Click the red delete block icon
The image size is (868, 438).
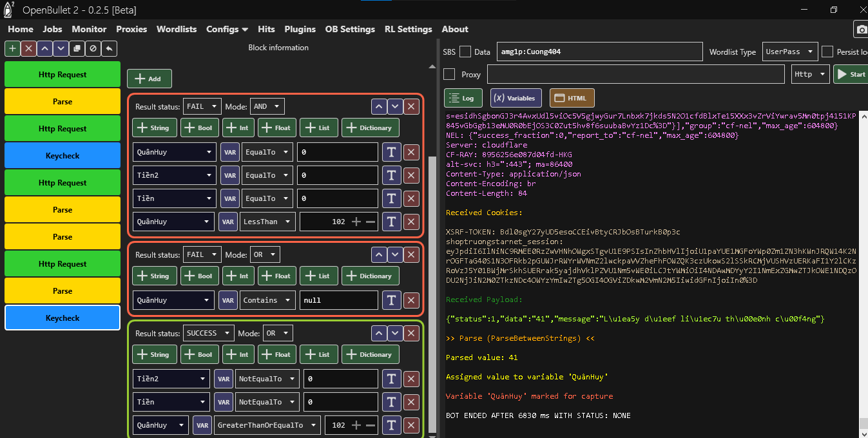coord(28,48)
